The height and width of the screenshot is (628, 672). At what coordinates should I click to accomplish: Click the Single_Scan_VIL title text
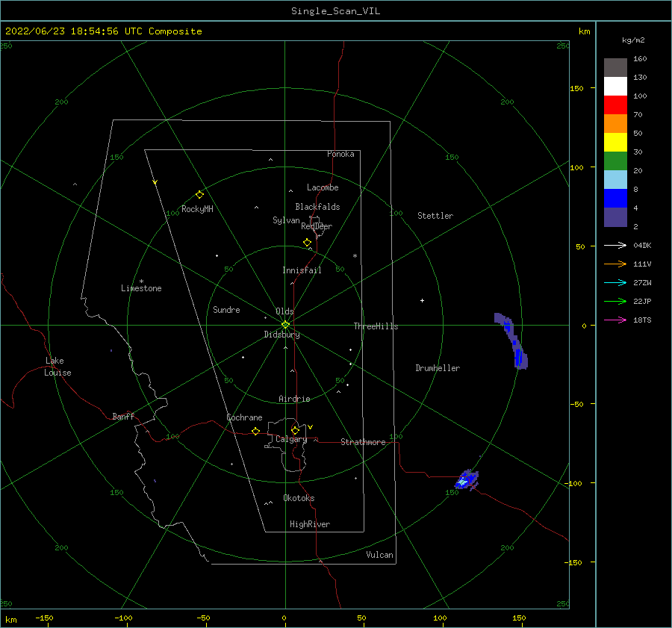point(335,11)
